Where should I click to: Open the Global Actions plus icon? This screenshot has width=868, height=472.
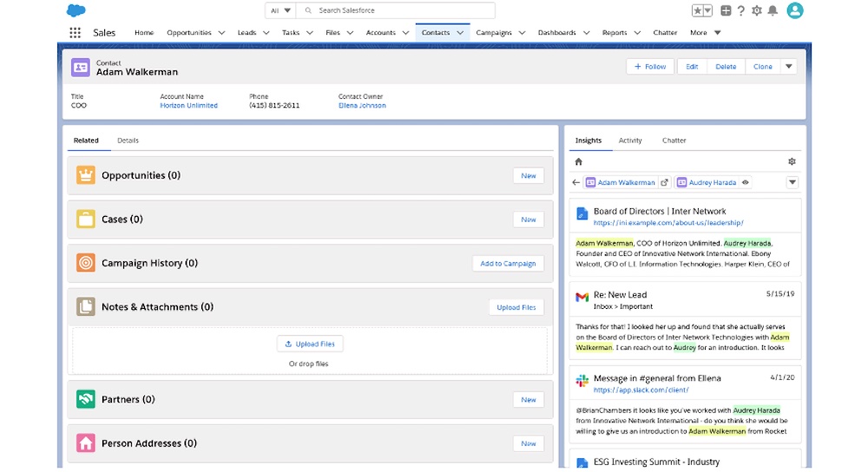[726, 10]
